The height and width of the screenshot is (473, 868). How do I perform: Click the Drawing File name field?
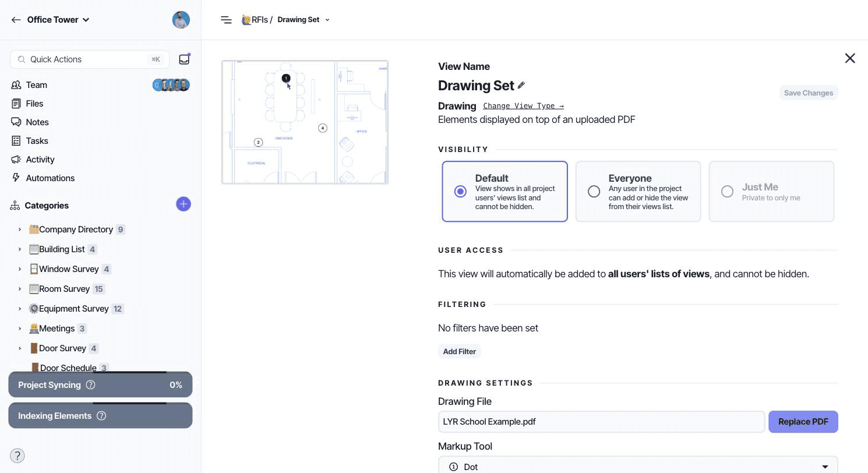point(601,422)
